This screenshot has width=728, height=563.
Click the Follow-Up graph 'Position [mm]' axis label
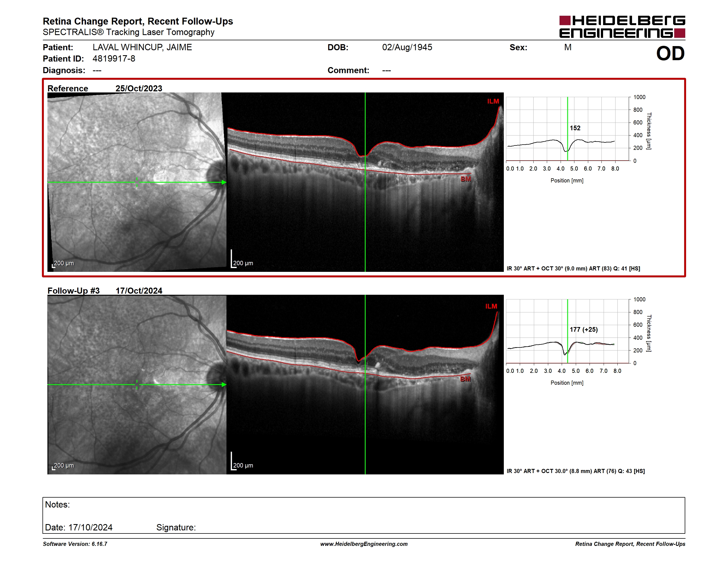coord(567,383)
